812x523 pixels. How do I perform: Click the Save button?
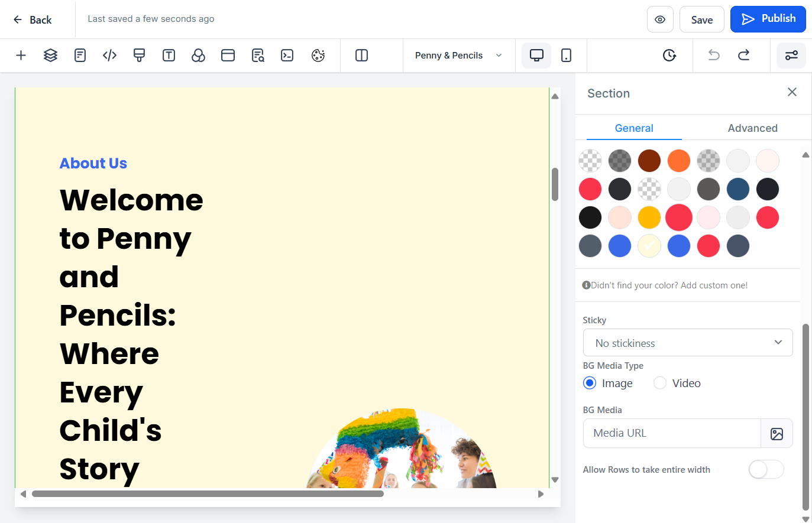tap(702, 20)
